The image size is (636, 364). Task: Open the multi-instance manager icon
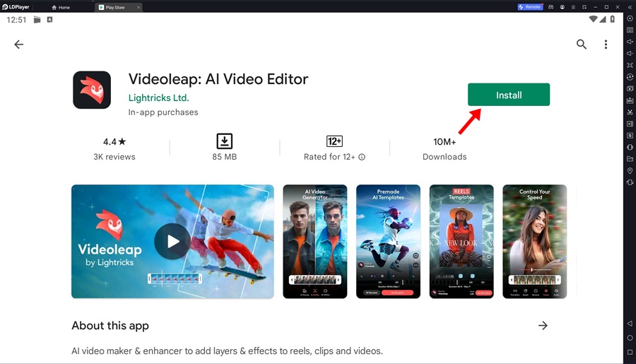630,88
